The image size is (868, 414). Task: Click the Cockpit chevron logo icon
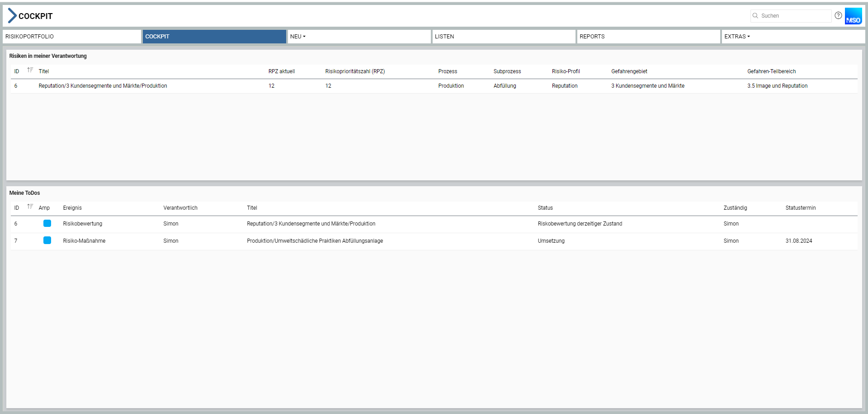click(x=12, y=16)
